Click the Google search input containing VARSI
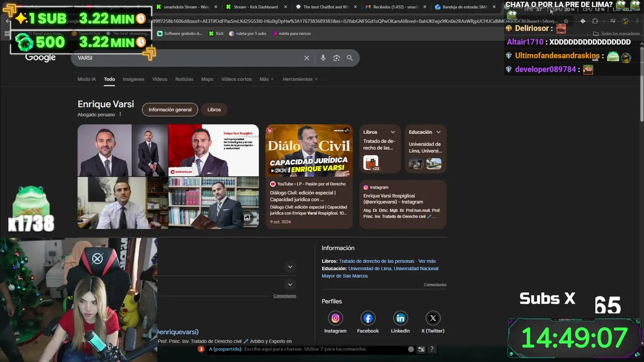The image size is (644, 362). [189, 58]
